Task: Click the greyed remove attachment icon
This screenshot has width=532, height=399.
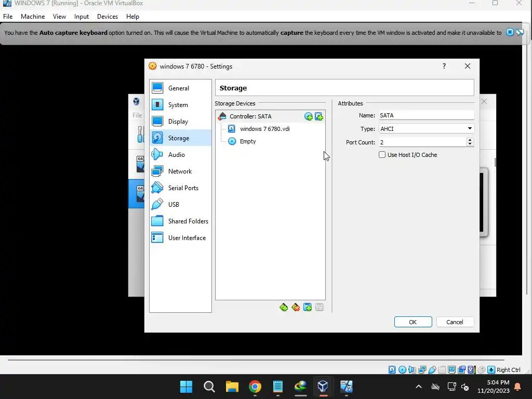Action: coord(320,308)
